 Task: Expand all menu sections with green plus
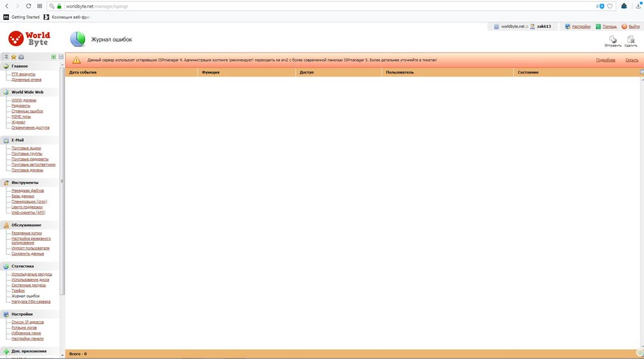pyautogui.click(x=53, y=57)
